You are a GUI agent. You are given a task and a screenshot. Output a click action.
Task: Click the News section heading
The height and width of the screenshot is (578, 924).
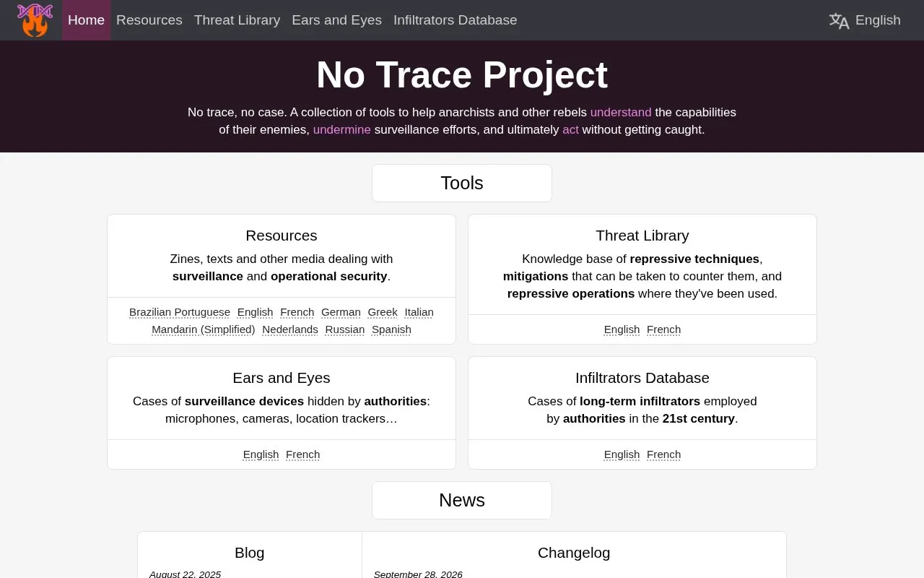tap(462, 500)
